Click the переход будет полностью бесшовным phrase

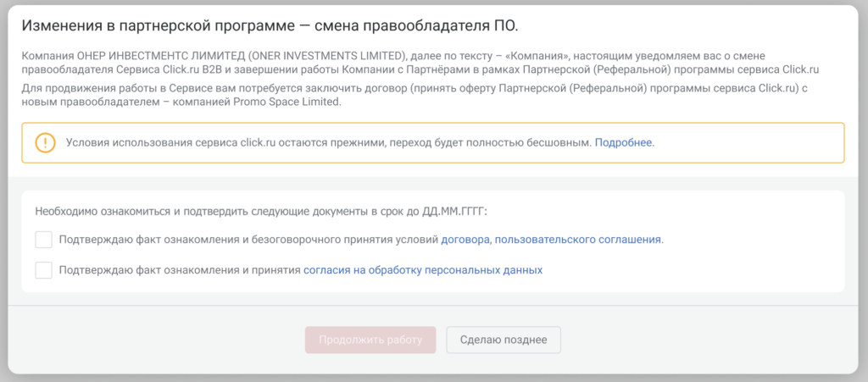[491, 142]
